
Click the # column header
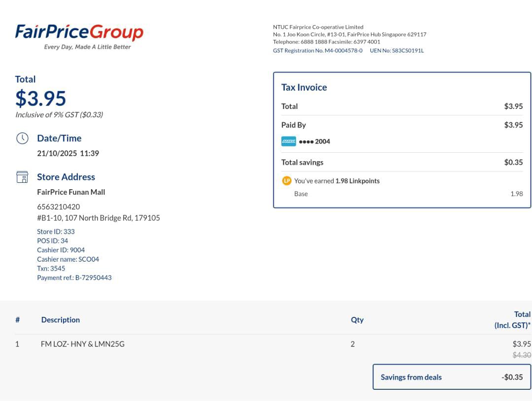point(18,320)
